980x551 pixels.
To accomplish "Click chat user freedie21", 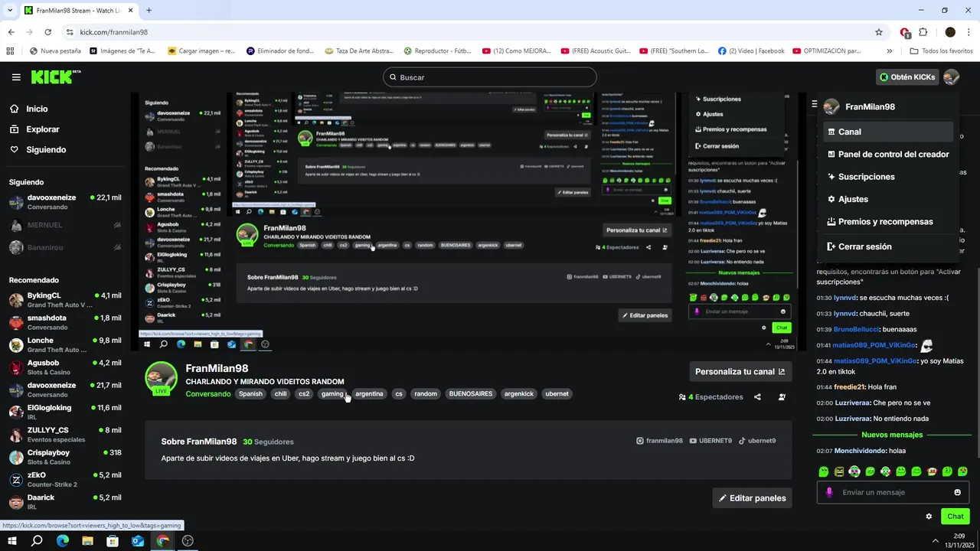I will coord(849,387).
